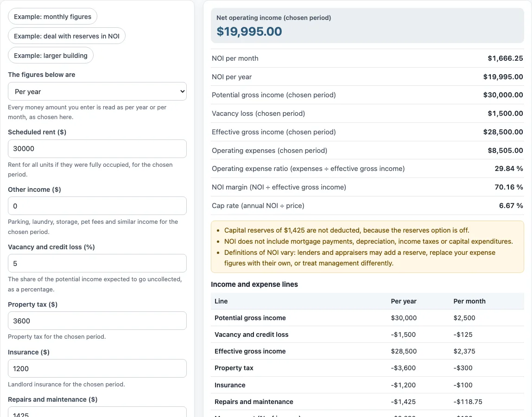The width and height of the screenshot is (532, 417).
Task: Select Cap rate value 6.67 %
Action: click(x=511, y=206)
